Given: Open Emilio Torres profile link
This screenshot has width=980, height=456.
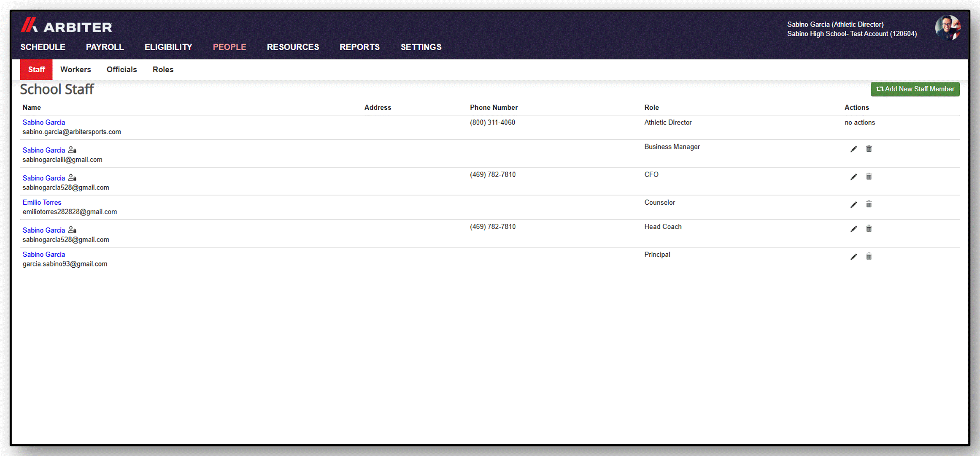Looking at the screenshot, I should click(x=42, y=202).
